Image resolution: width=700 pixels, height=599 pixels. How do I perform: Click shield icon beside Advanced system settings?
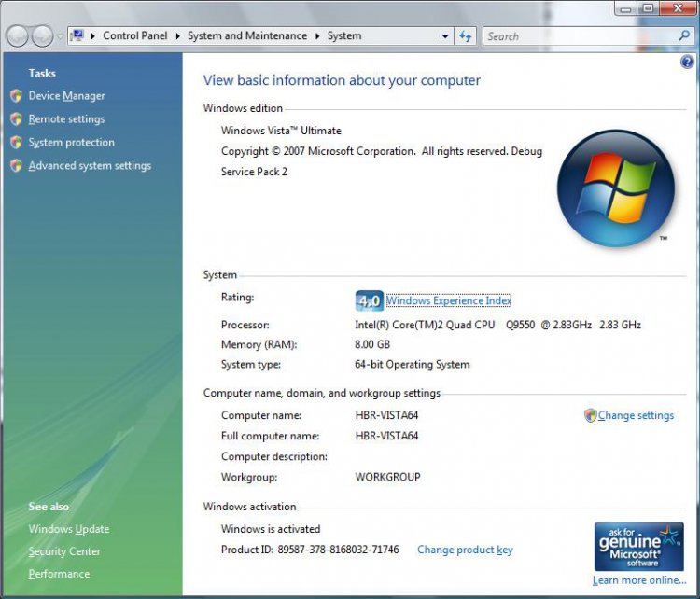pyautogui.click(x=16, y=165)
